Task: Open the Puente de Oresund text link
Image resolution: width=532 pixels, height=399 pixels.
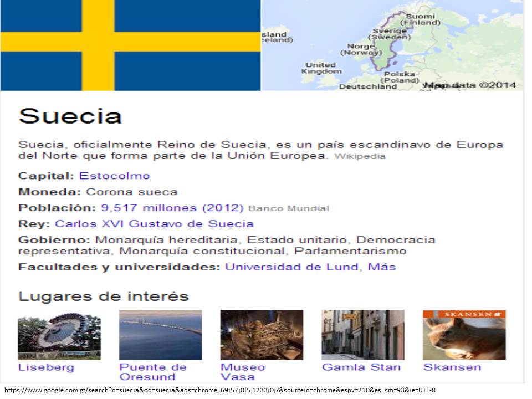Action: [153, 372]
